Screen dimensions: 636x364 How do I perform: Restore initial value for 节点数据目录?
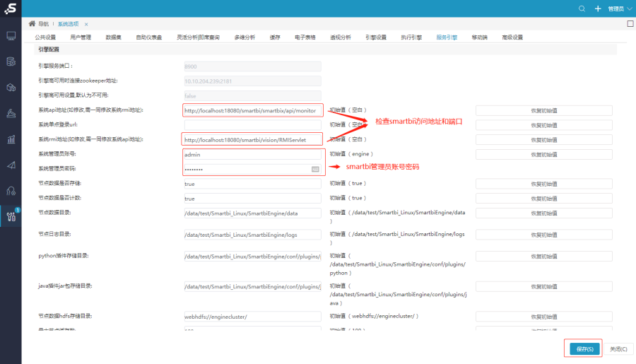(544, 213)
